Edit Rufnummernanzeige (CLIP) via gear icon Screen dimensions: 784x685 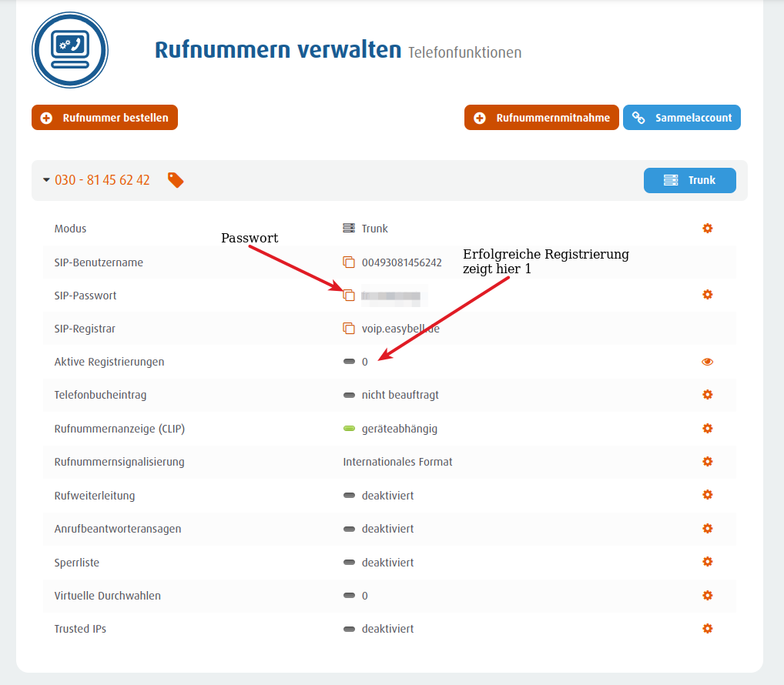707,429
